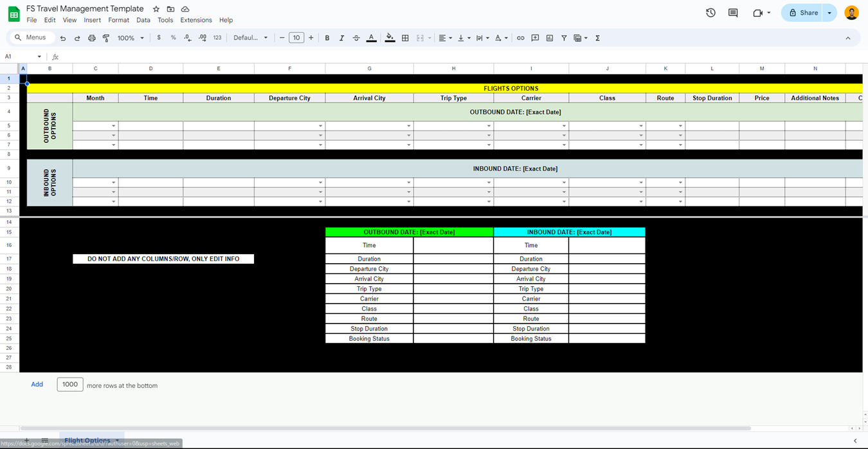The width and height of the screenshot is (868, 449).
Task: Open the Insert menu
Action: (x=92, y=20)
